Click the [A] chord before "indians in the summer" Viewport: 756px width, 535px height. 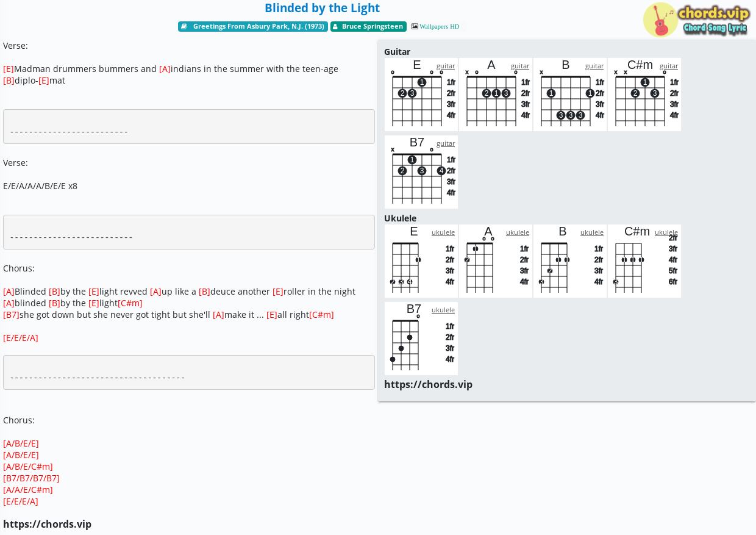tap(165, 69)
